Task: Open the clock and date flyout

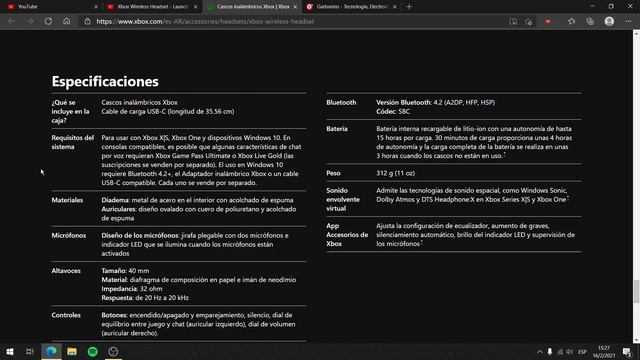Action: 604,351
